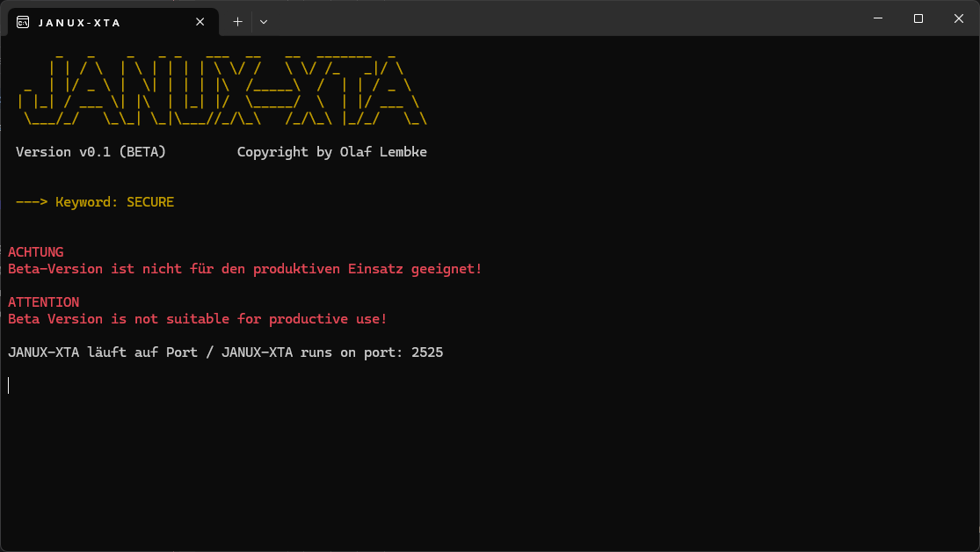Viewport: 980px width, 552px height.
Task: Click the red "ACHTUNG" heading
Action: (x=35, y=252)
